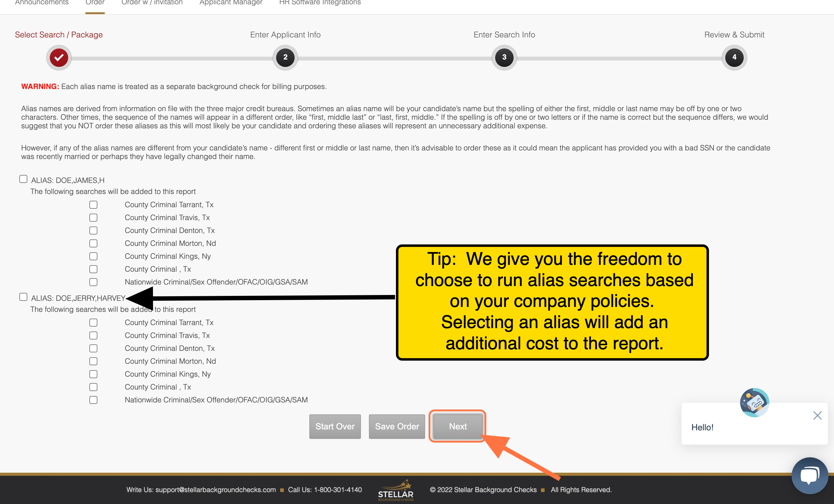The height and width of the screenshot is (504, 834).
Task: Tick Nationwide Criminal search under James alias
Action: (93, 282)
